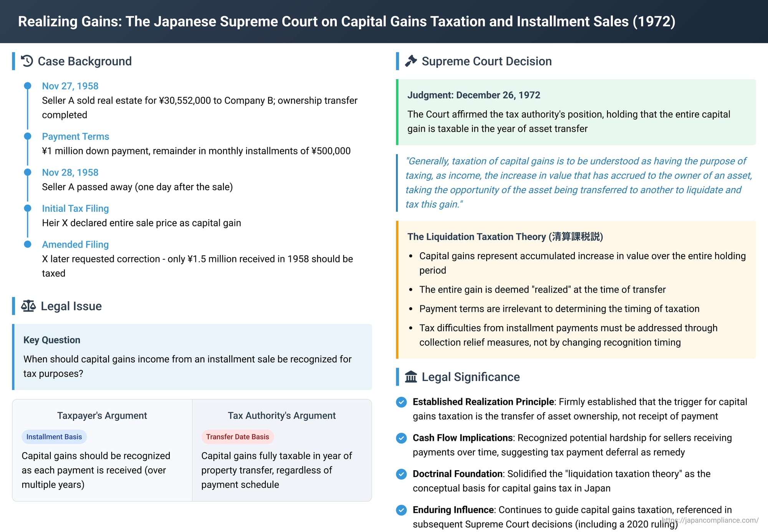Image resolution: width=768 pixels, height=532 pixels.
Task: Click the Transfer Date Basis badge
Action: (237, 437)
